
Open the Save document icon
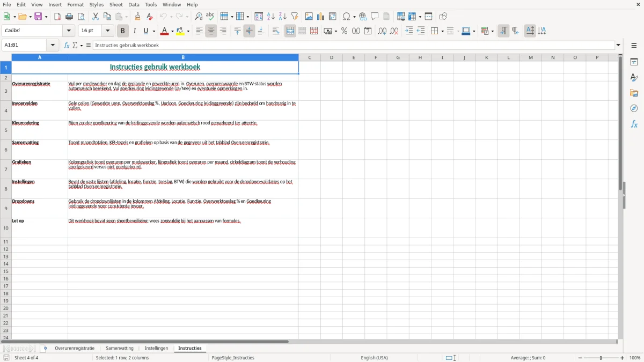pyautogui.click(x=38, y=17)
